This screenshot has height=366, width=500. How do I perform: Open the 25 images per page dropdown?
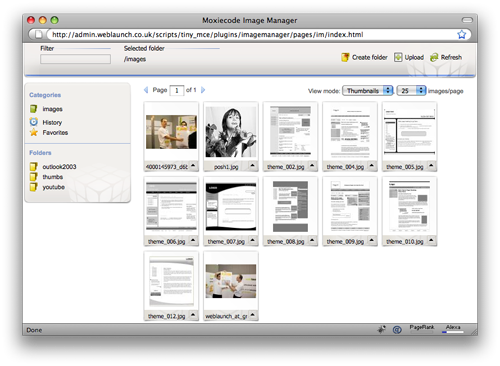[x=411, y=91]
